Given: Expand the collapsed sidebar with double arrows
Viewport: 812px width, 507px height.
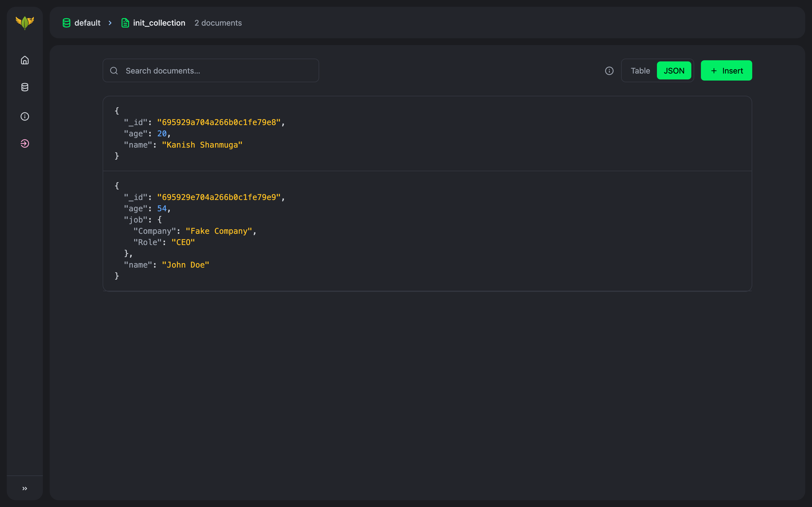Looking at the screenshot, I should 25,488.
